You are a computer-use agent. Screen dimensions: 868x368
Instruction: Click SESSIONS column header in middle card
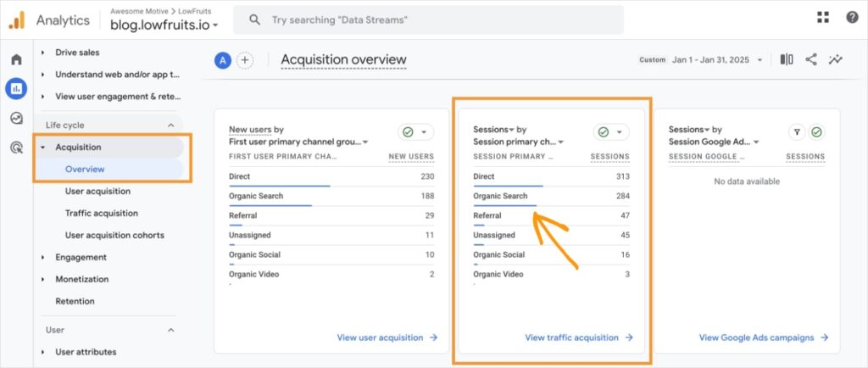(x=610, y=157)
